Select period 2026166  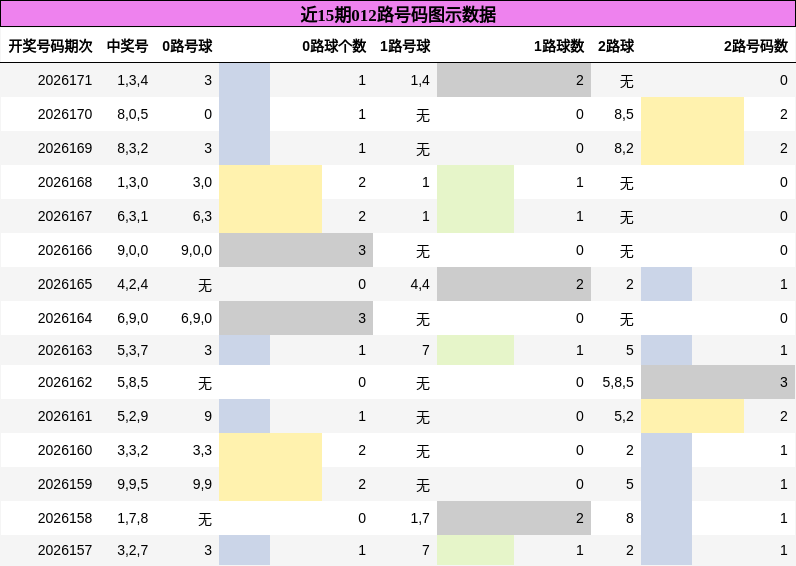pyautogui.click(x=65, y=250)
